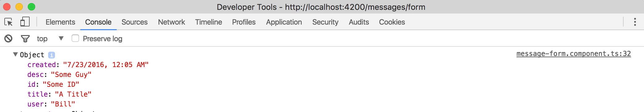644x112 pixels.
Task: Open the console filter funnel icon
Action: tap(25, 39)
